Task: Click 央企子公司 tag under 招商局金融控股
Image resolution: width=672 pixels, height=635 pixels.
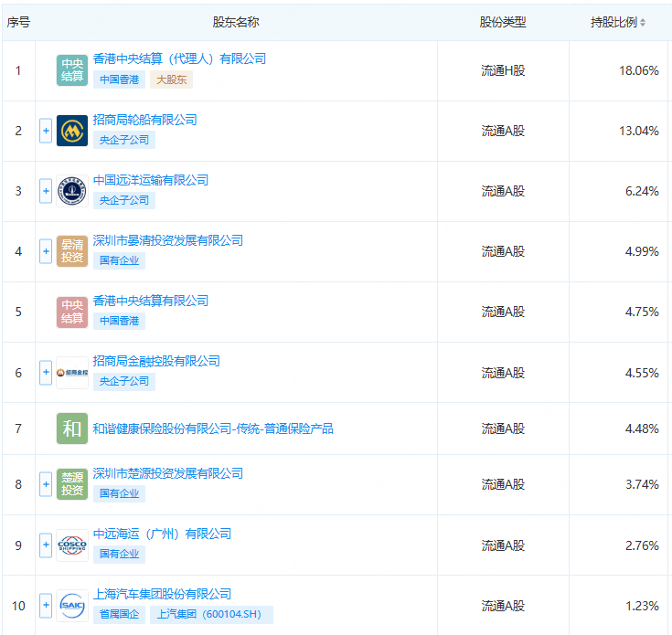Action: [124, 381]
